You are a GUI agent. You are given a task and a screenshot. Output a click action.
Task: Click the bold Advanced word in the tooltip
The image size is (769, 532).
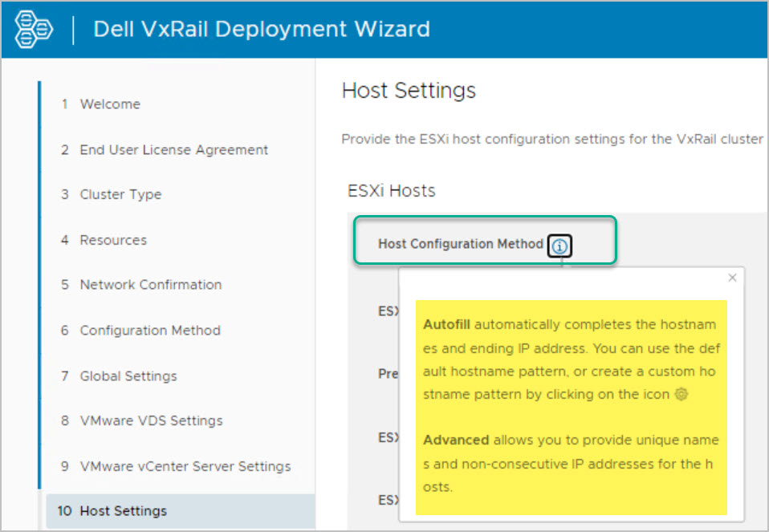tap(455, 440)
